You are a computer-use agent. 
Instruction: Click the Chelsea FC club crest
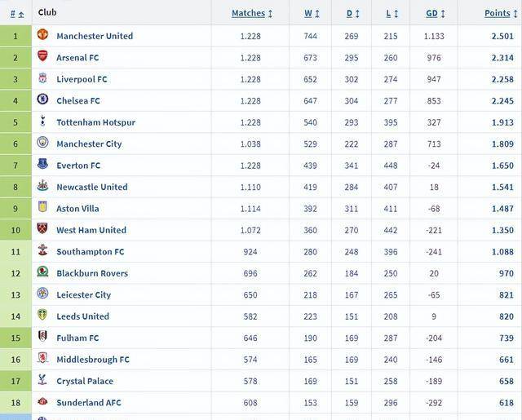coord(42,99)
